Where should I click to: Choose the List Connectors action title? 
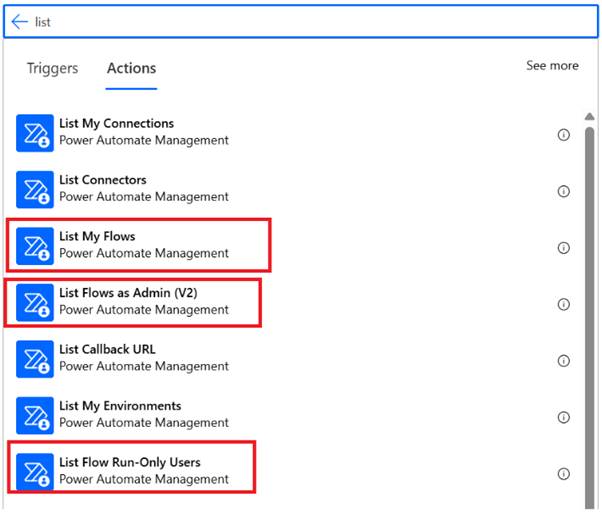point(103,180)
